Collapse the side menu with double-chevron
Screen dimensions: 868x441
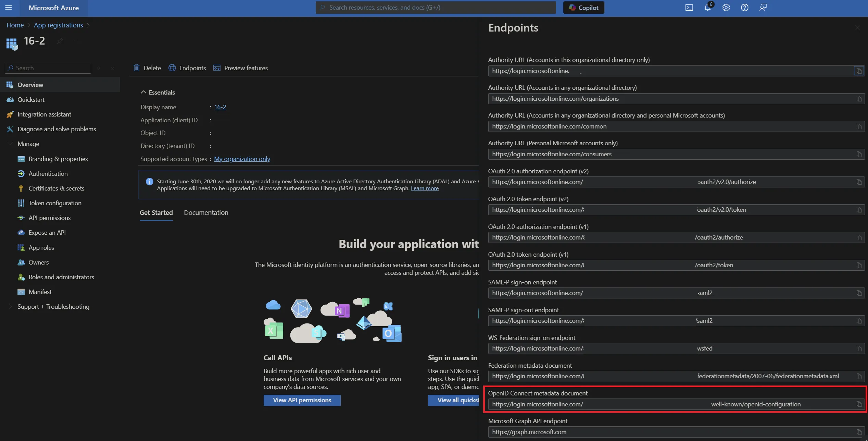(112, 68)
